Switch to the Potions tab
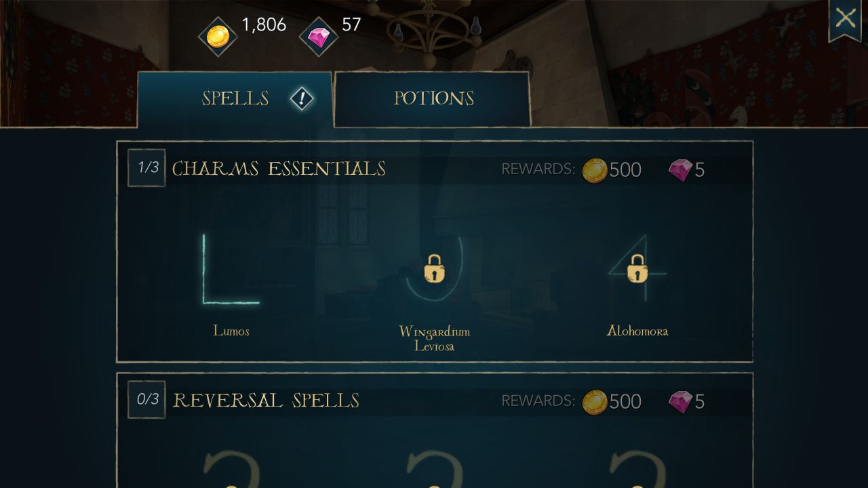This screenshot has width=868, height=488. (433, 99)
